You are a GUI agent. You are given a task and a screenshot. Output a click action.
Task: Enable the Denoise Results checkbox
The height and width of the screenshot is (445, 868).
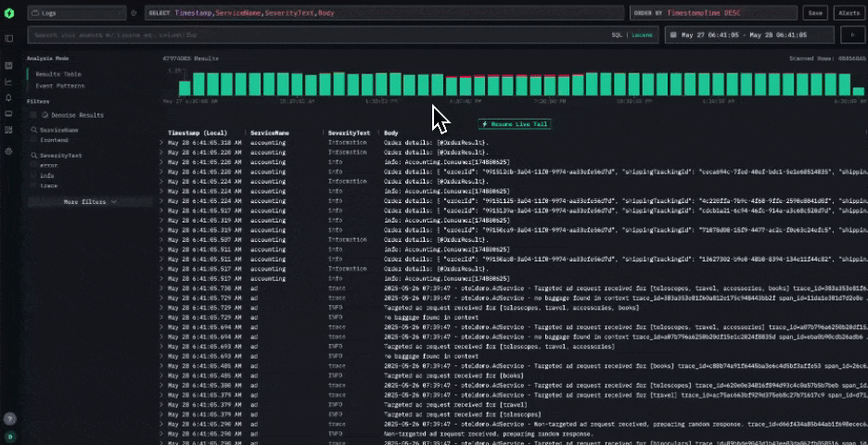[x=33, y=115]
